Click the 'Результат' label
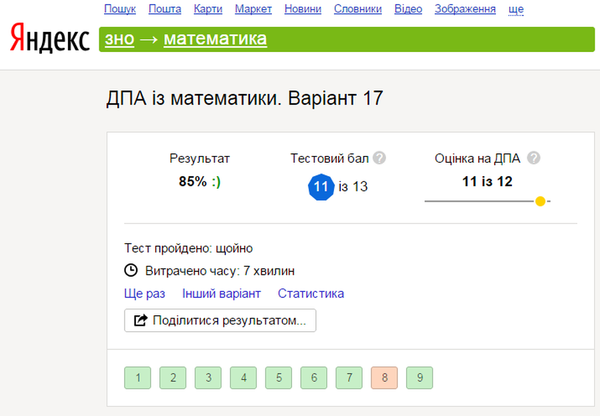Image resolution: width=600 pixels, height=416 pixels. click(199, 158)
